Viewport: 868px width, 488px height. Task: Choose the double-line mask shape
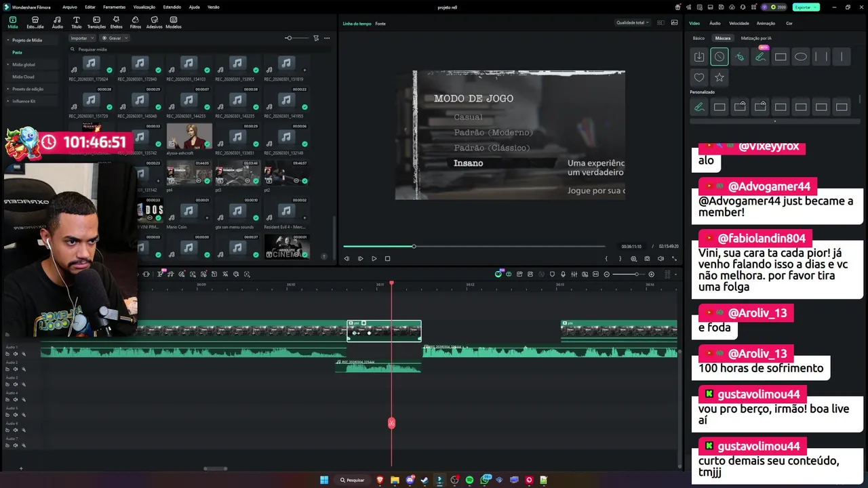click(821, 57)
